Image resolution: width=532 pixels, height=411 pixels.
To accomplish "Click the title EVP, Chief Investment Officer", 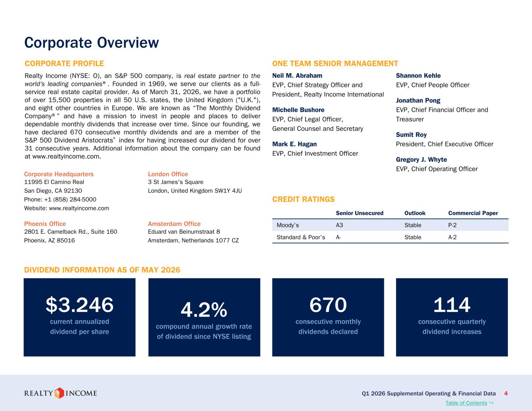I will pyautogui.click(x=315, y=153).
